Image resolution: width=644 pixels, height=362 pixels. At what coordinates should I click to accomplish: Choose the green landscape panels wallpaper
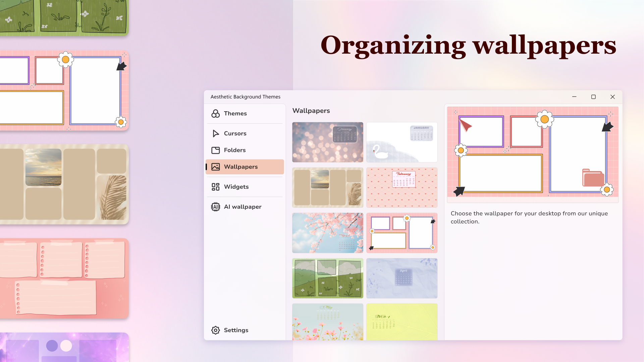(x=328, y=278)
